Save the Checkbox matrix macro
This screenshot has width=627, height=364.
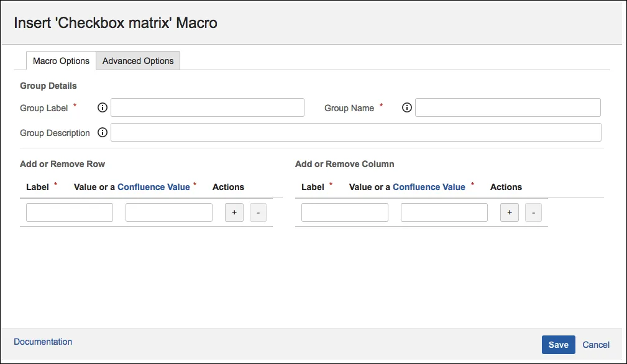coord(558,345)
